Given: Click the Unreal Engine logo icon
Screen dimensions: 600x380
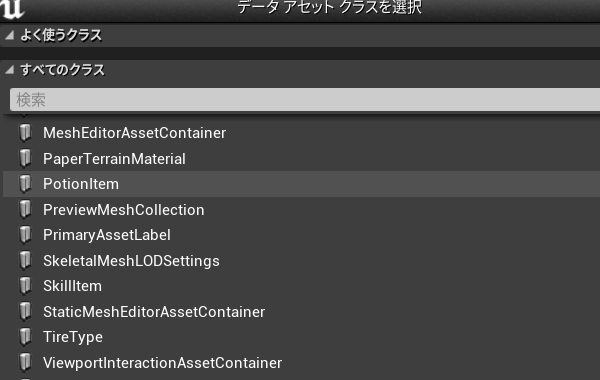Looking at the screenshot, I should 11,8.
